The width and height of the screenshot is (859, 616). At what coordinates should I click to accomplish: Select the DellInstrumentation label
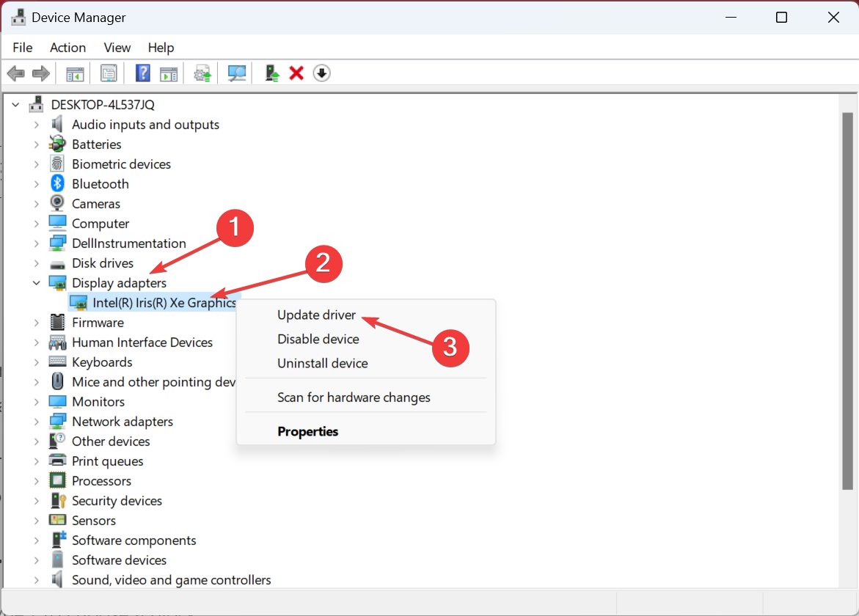(129, 243)
